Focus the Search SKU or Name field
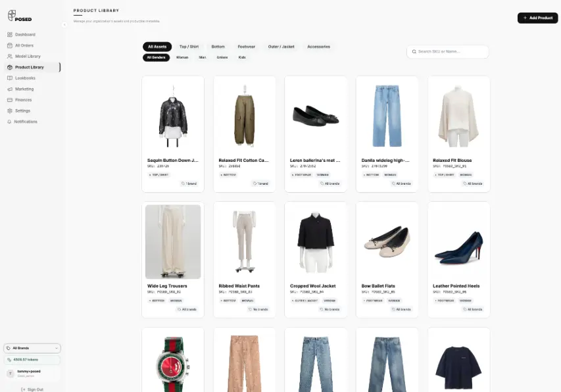561x392 pixels. pyautogui.click(x=448, y=51)
